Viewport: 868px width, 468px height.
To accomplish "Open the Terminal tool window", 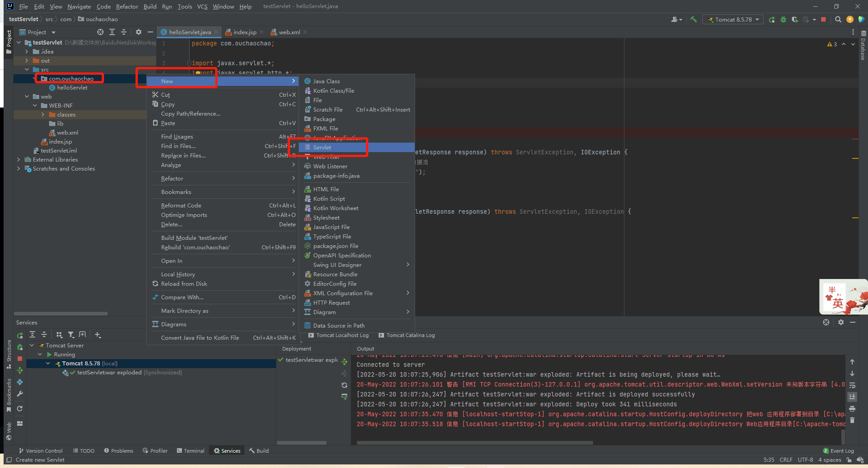I will tap(190, 450).
